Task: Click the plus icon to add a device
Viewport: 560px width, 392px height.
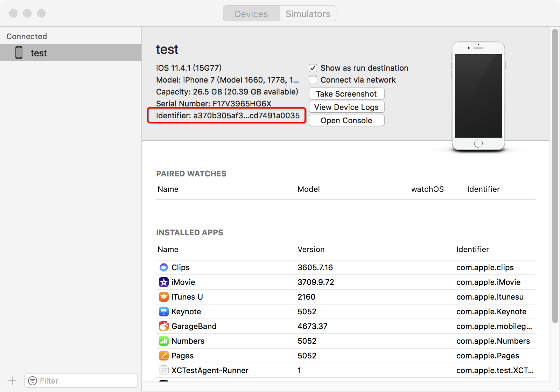Action: point(12,381)
